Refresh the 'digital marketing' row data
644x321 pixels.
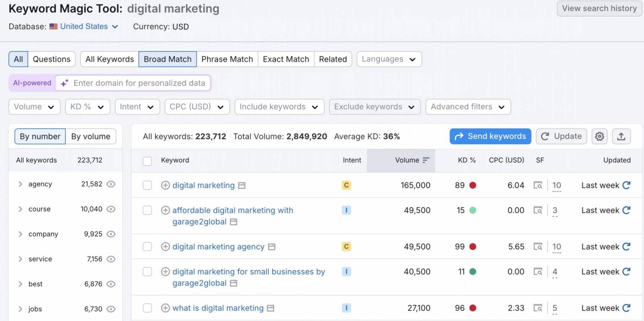(626, 185)
